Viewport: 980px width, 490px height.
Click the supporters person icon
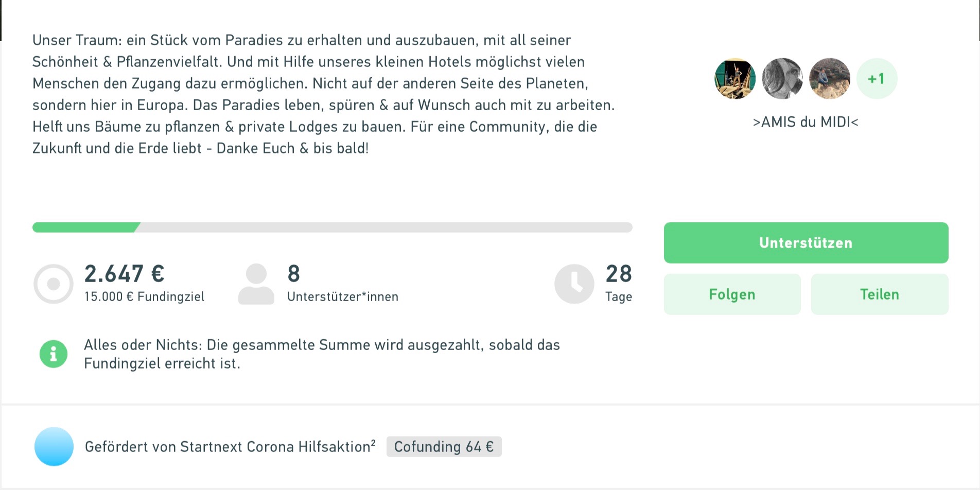tap(256, 284)
